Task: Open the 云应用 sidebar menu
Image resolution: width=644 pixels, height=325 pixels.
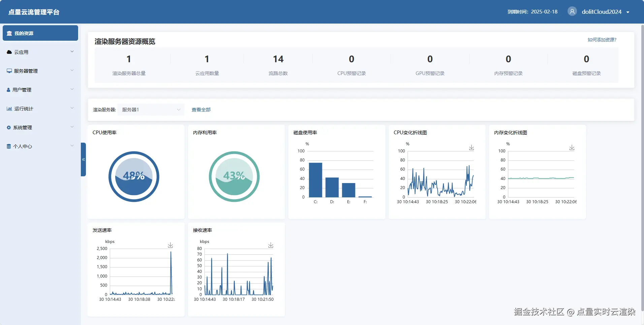Action: (x=40, y=52)
